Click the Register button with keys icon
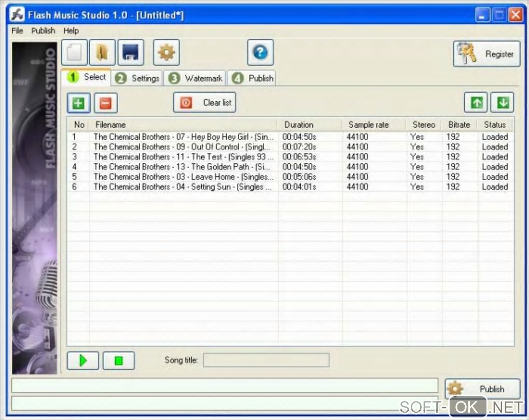 coord(486,54)
